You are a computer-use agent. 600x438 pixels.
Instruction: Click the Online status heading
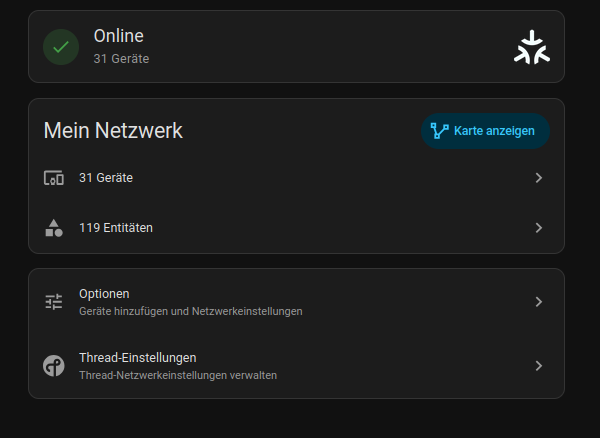pos(119,36)
